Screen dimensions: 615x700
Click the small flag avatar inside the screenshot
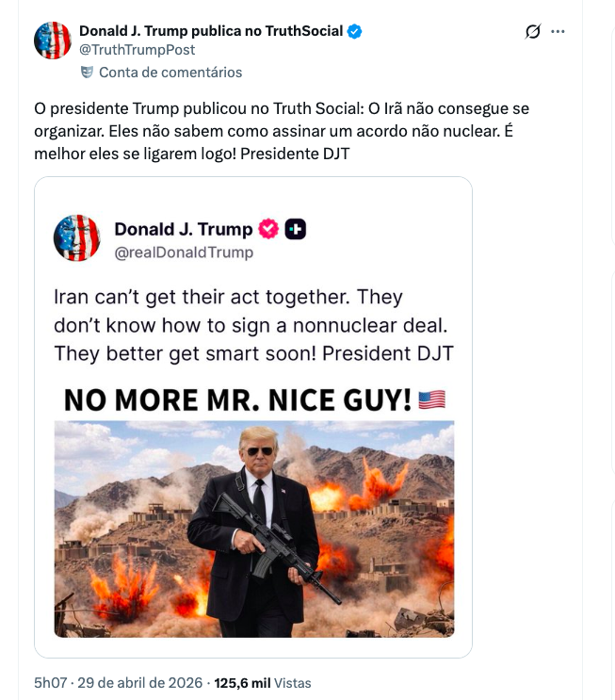click(x=77, y=237)
